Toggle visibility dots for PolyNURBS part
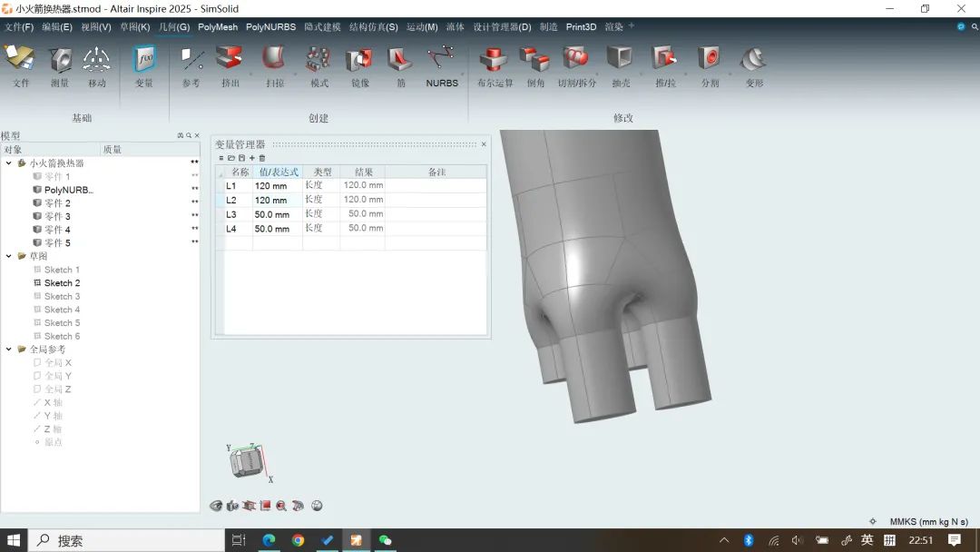 tap(194, 190)
